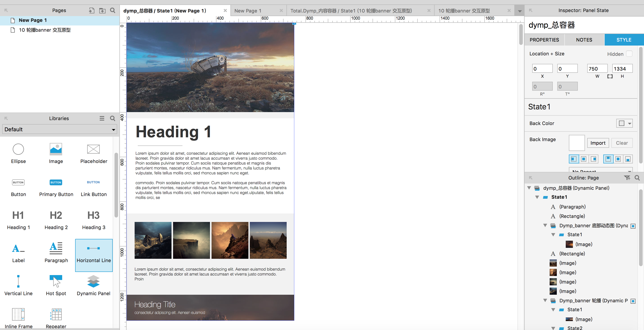Screen dimensions: 644x330
Task: Switch to the 10 轮播banner 交互原型 tab
Action: 464,11
